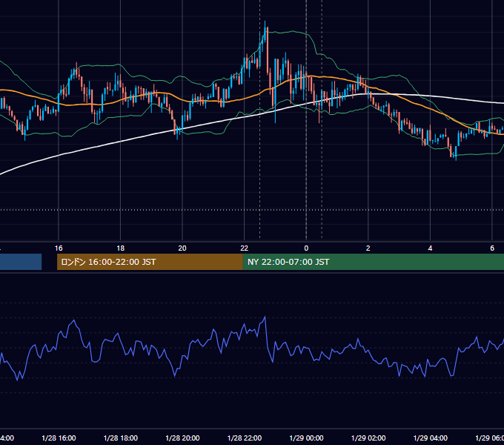Click the 1/28 16:00 date label
The width and height of the screenshot is (504, 445).
(x=59, y=438)
